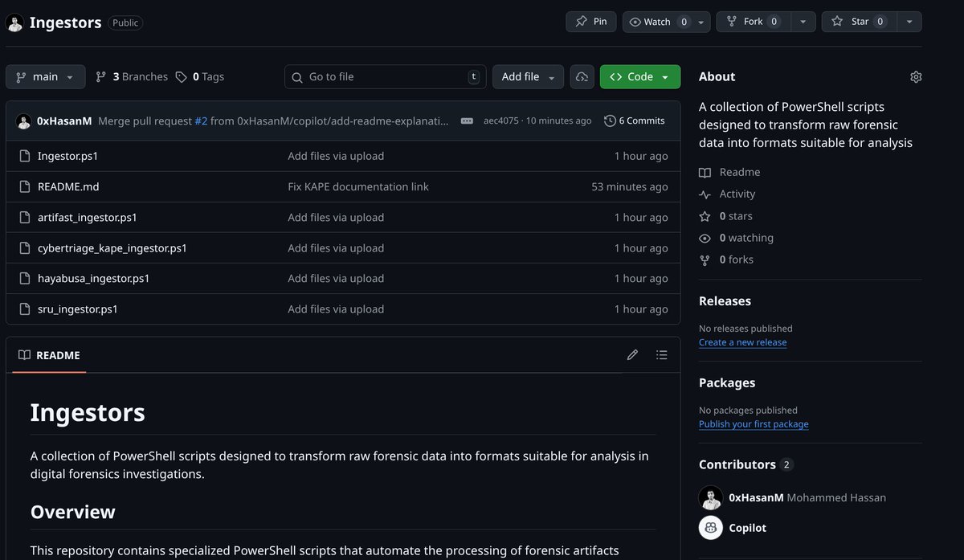Open the Contributors heading link
The width and height of the screenshot is (964, 560).
coord(745,464)
